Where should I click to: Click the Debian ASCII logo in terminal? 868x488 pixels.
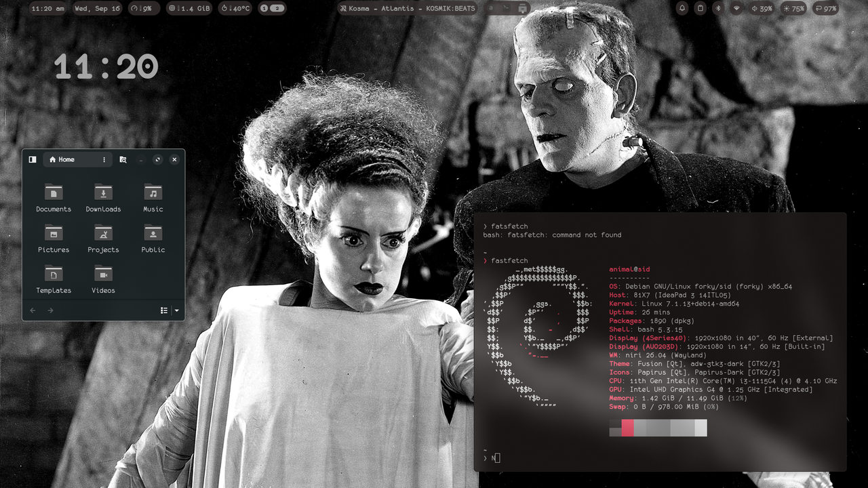[538, 337]
